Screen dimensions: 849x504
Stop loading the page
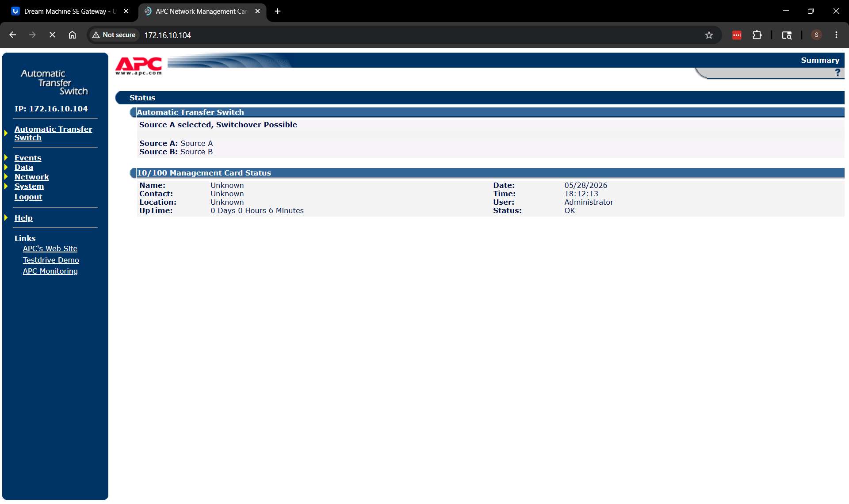52,35
